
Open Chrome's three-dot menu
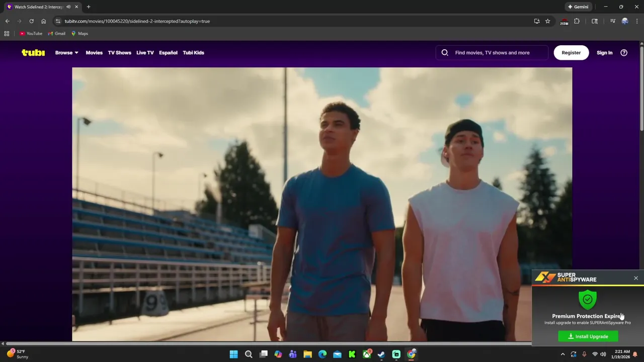coord(636,21)
